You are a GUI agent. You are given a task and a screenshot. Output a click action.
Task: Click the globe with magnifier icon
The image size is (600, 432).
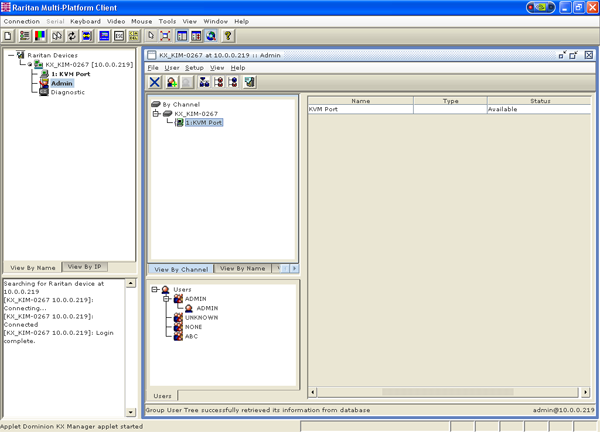(x=211, y=36)
